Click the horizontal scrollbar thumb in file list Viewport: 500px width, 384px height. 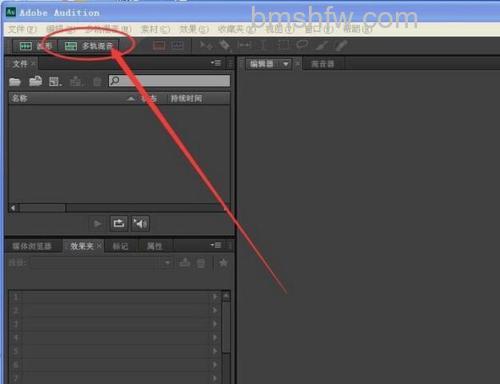coord(43,208)
